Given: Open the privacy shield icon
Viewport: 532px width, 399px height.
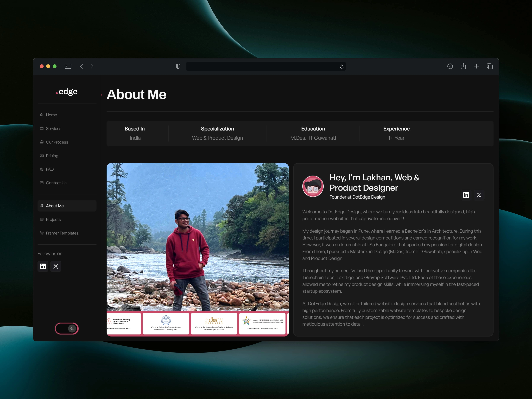Looking at the screenshot, I should 178,66.
